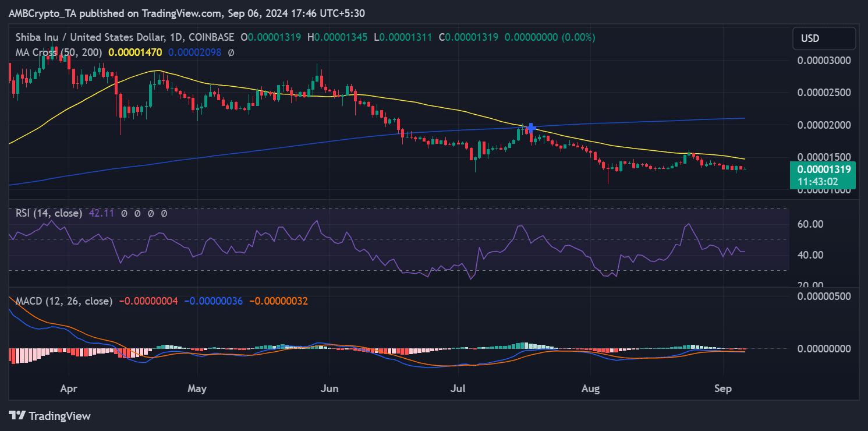Click the change value 0.00000000 (0.00%)

(550, 37)
